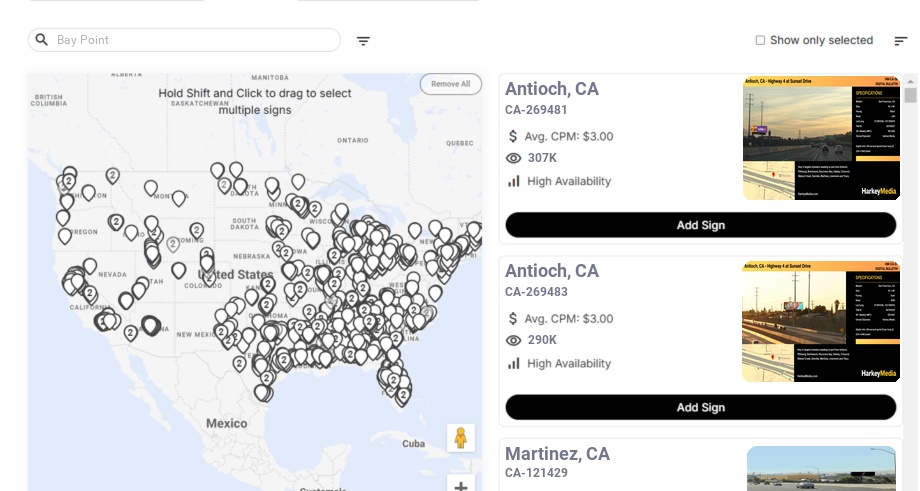The height and width of the screenshot is (491, 920).
Task: Zoom in with map plus button
Action: [460, 486]
